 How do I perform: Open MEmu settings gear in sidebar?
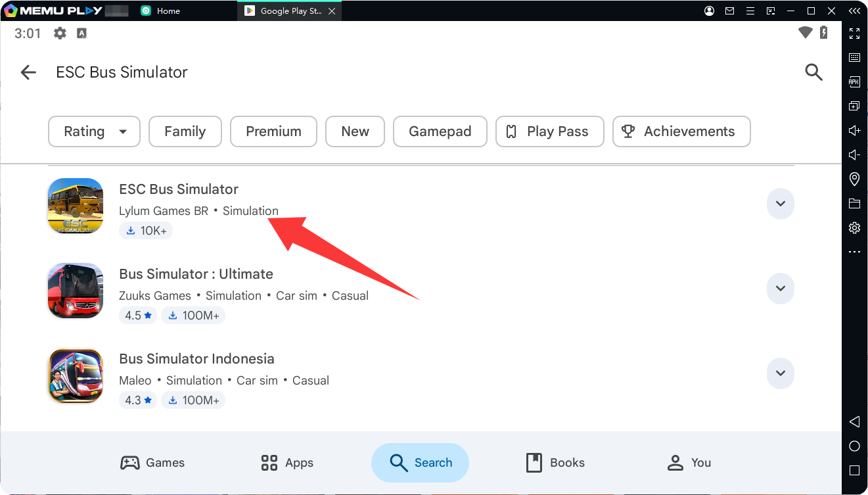pyautogui.click(x=854, y=227)
